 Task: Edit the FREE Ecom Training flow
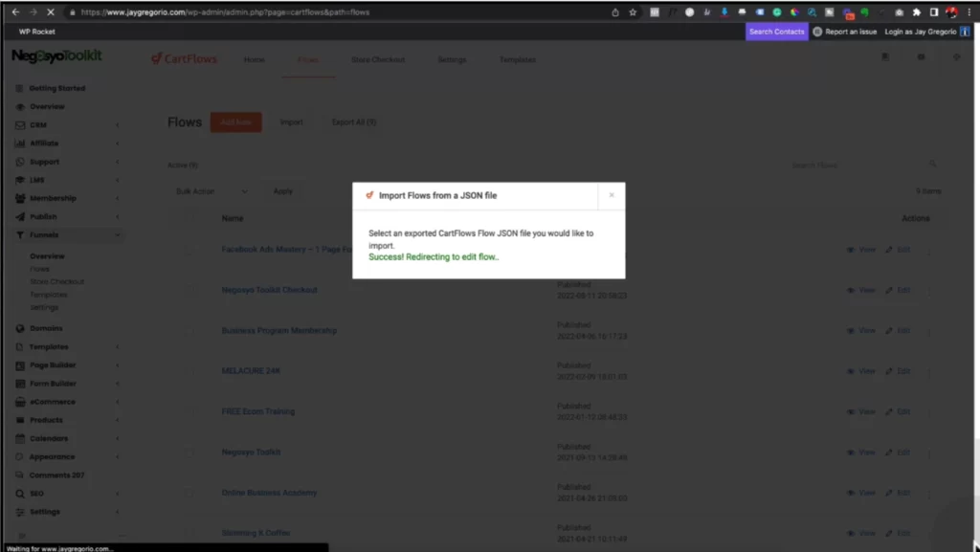click(x=898, y=411)
